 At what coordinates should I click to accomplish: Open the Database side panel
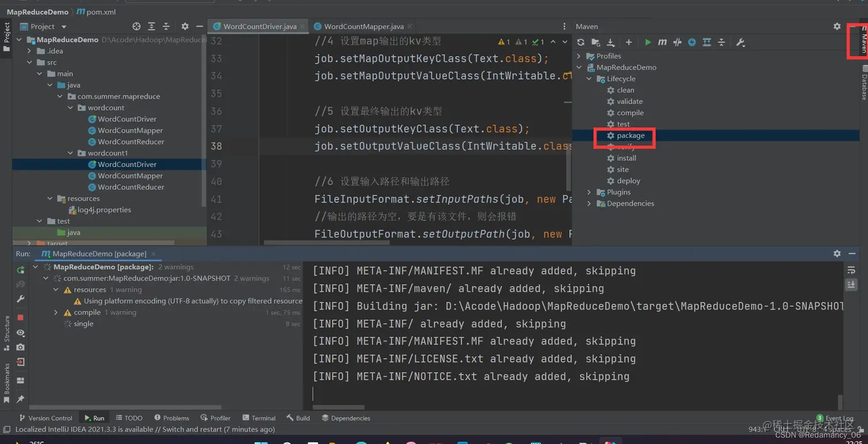864,83
